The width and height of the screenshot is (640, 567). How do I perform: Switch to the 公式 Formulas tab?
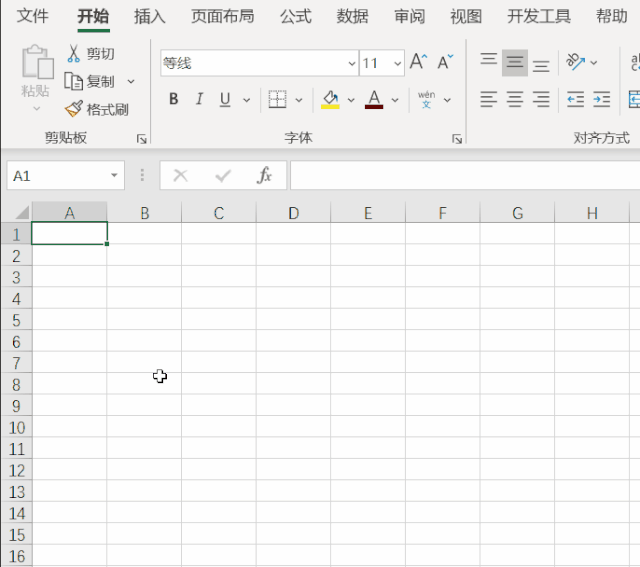click(296, 16)
